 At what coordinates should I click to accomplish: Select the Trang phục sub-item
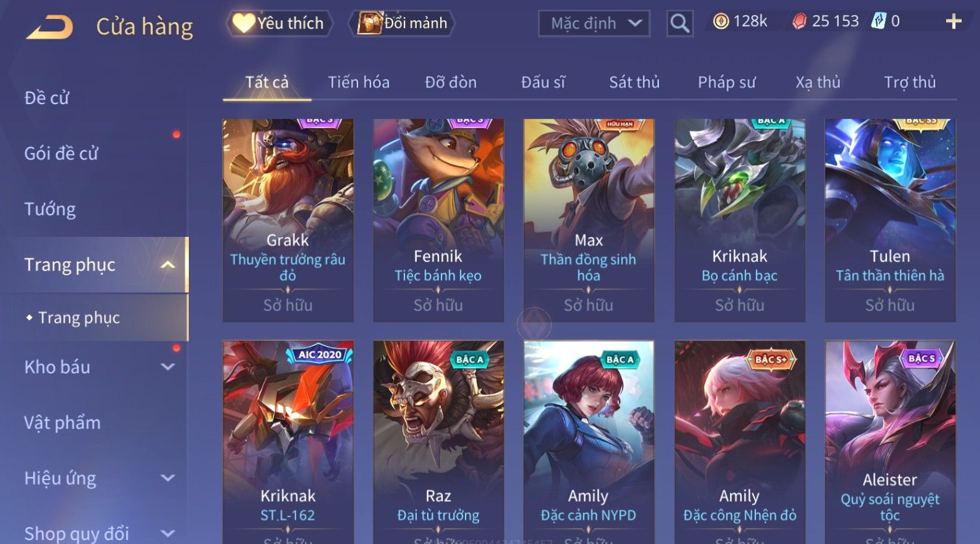(x=79, y=318)
